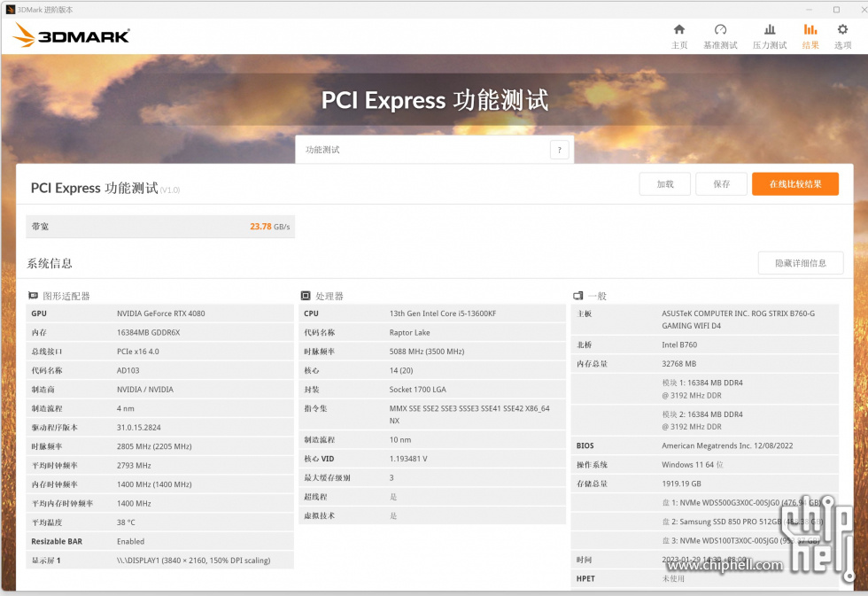868x596 pixels.
Task: Click the CPU code name Raptor Lake
Action: pos(409,332)
